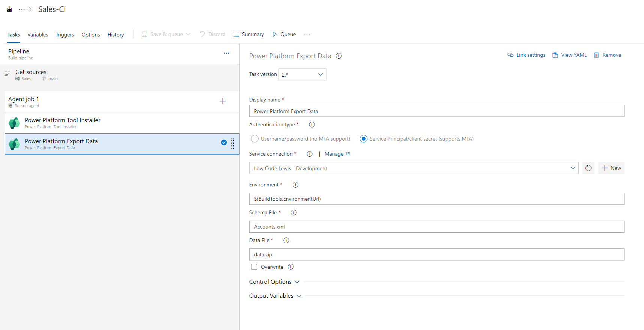Expand the Output Variables section
The height and width of the screenshot is (330, 644).
275,296
